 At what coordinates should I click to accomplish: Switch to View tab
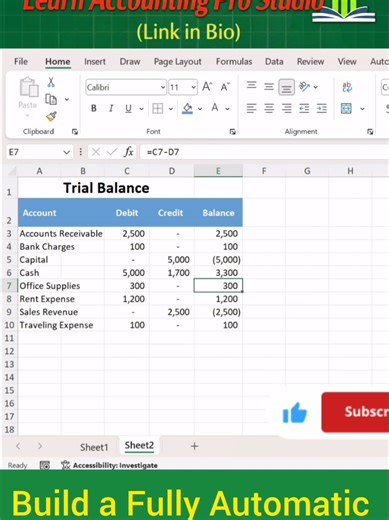point(347,62)
